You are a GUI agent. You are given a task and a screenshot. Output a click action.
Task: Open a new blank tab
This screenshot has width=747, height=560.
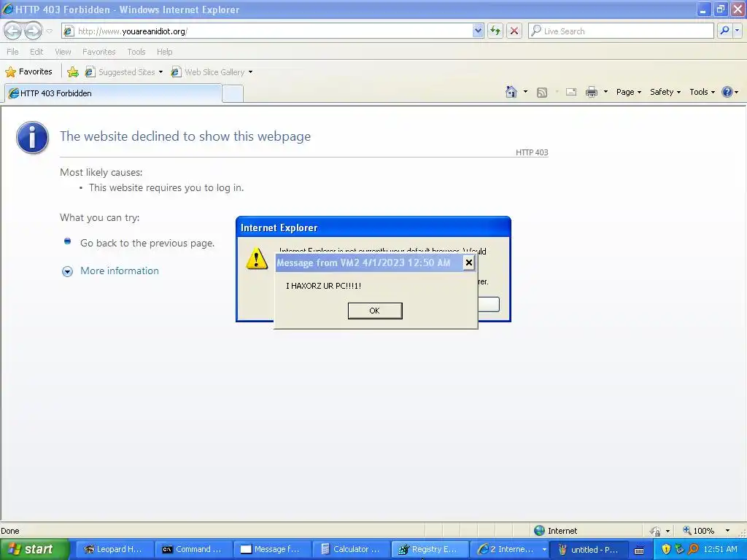[x=233, y=94]
